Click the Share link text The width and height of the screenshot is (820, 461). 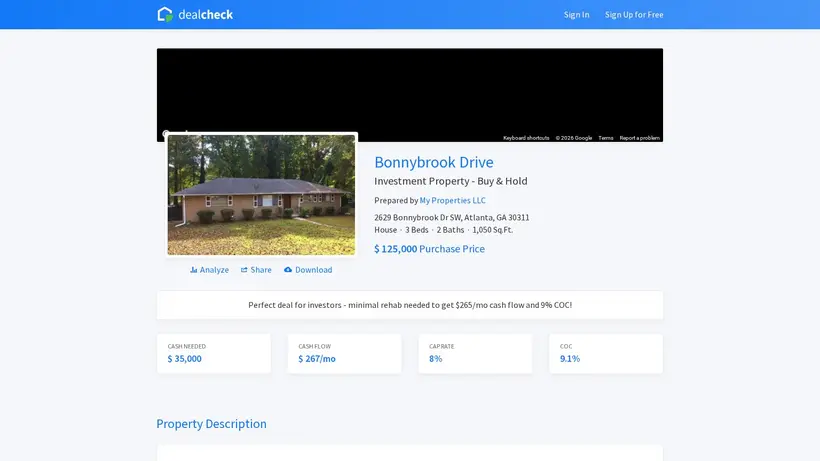tap(261, 270)
